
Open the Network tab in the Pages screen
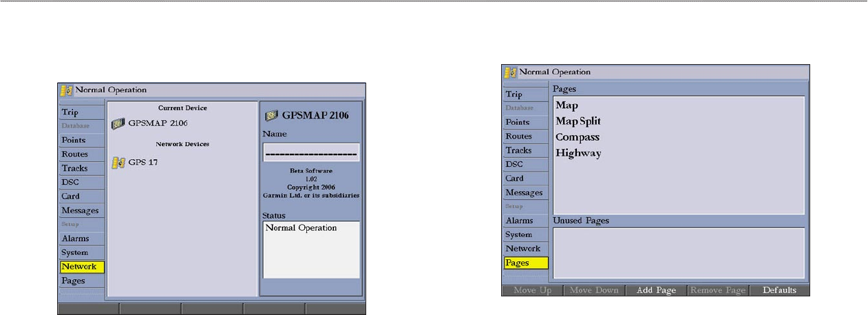[523, 248]
